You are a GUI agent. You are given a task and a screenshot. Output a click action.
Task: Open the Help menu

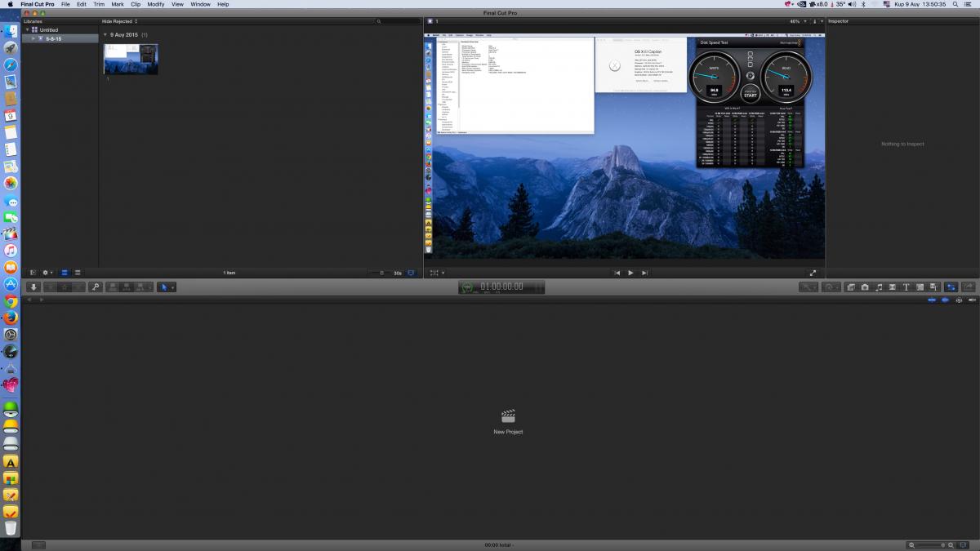pyautogui.click(x=223, y=4)
